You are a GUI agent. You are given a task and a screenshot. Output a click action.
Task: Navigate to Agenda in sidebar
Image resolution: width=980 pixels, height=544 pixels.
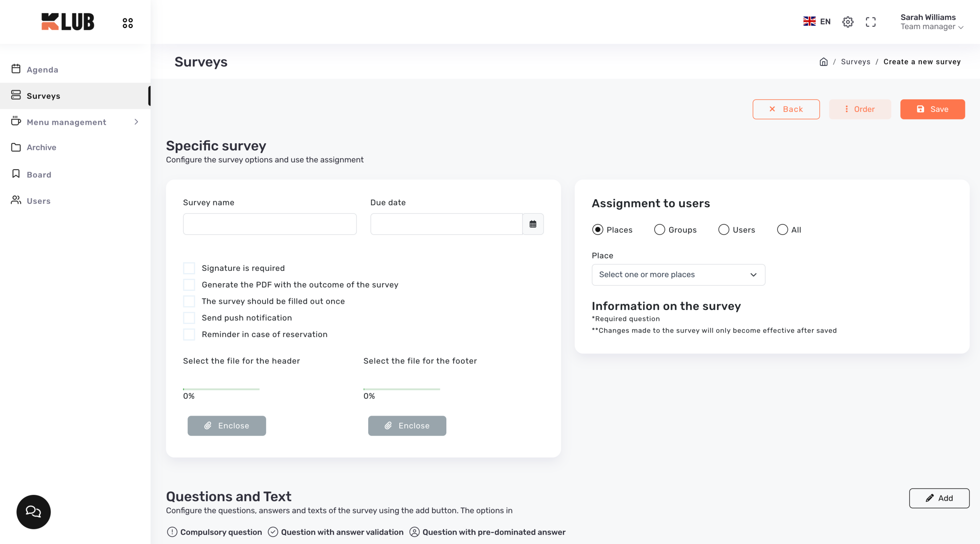[x=42, y=70]
